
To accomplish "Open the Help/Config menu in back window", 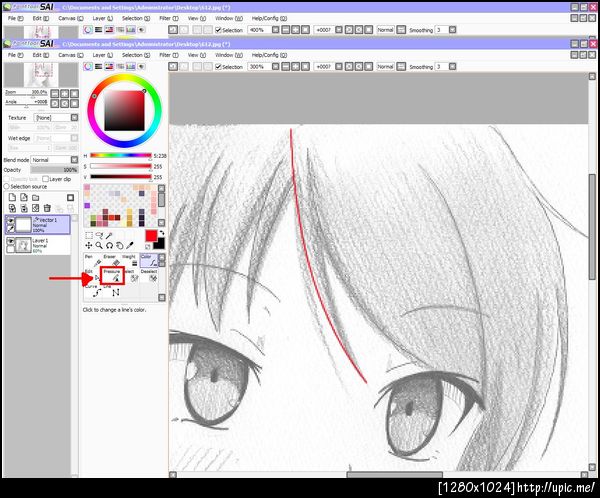I will (x=269, y=18).
